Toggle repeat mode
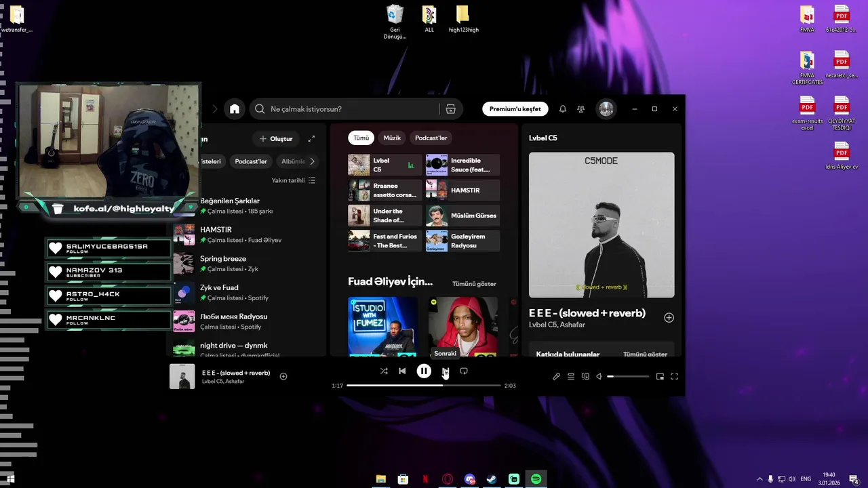The image size is (868, 488). click(x=464, y=371)
